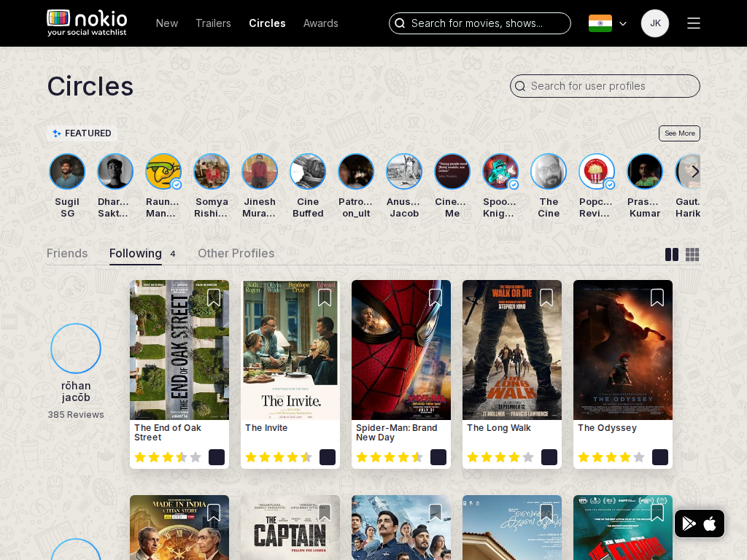Open The End of Oak Street poster
Image resolution: width=747 pixels, height=560 pixels.
pos(179,350)
